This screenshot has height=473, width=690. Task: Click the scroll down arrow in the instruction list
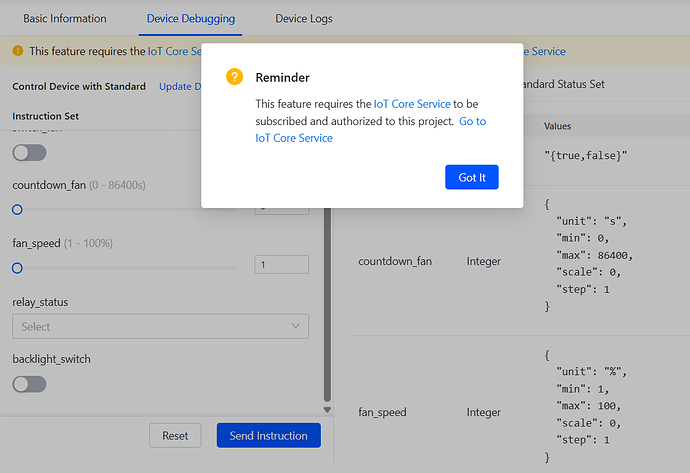pos(327,410)
